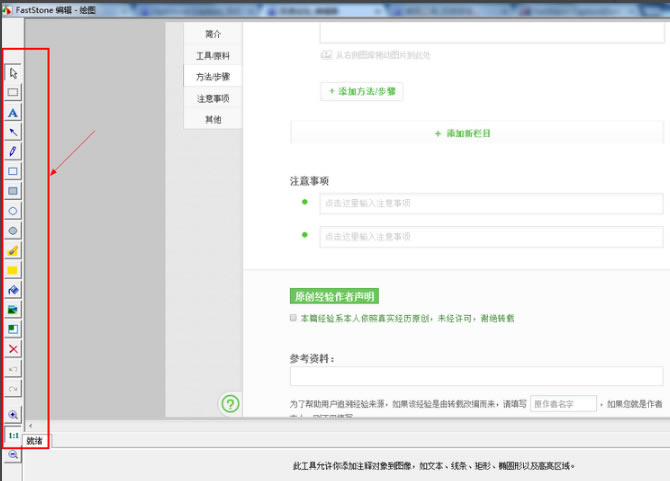Choose the hollow ellipse shape tool
The width and height of the screenshot is (670, 481).
(13, 211)
